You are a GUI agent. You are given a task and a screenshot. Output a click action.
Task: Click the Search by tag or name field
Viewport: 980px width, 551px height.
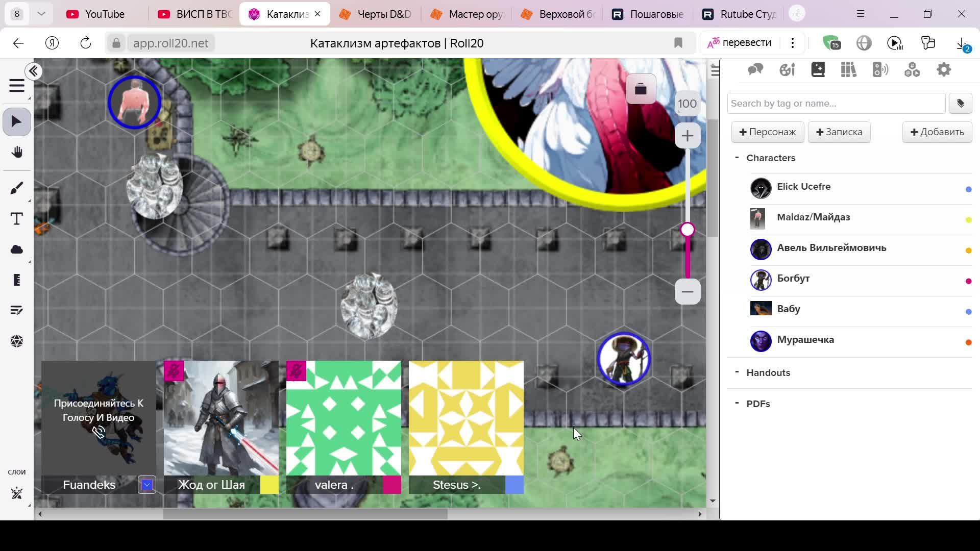pyautogui.click(x=836, y=104)
